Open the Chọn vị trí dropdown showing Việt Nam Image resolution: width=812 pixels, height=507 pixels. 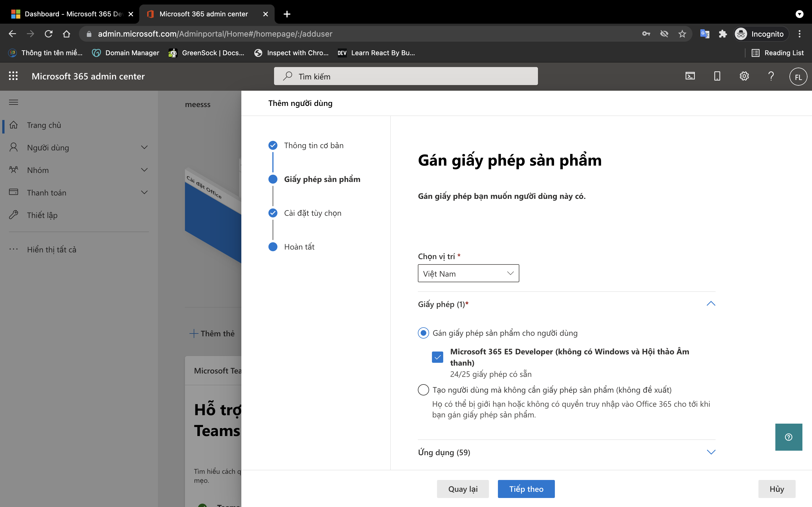coord(468,273)
